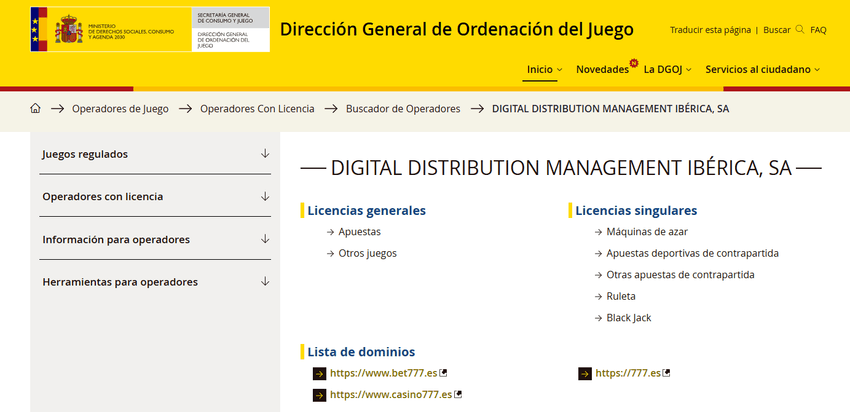Click the Licencias generales heading
This screenshot has width=850, height=412.
(x=366, y=210)
